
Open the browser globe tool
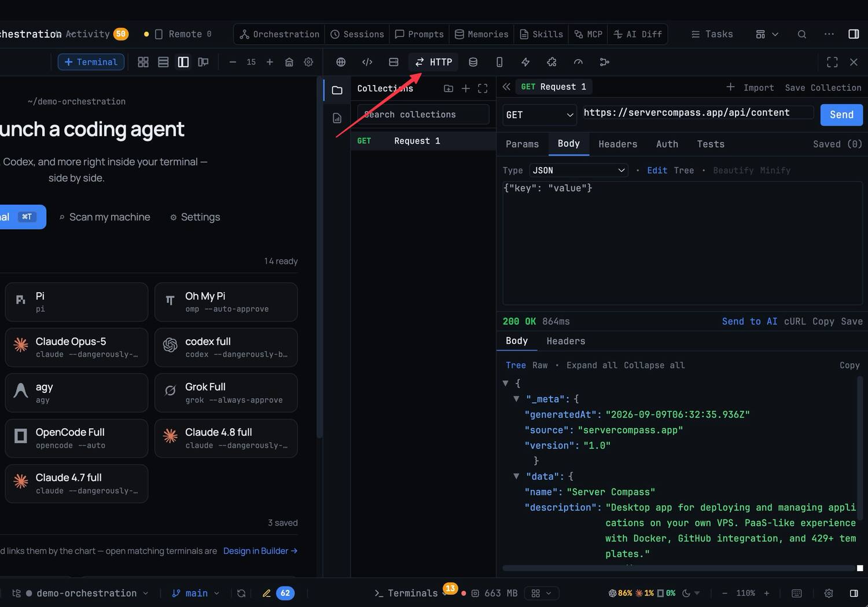341,62
